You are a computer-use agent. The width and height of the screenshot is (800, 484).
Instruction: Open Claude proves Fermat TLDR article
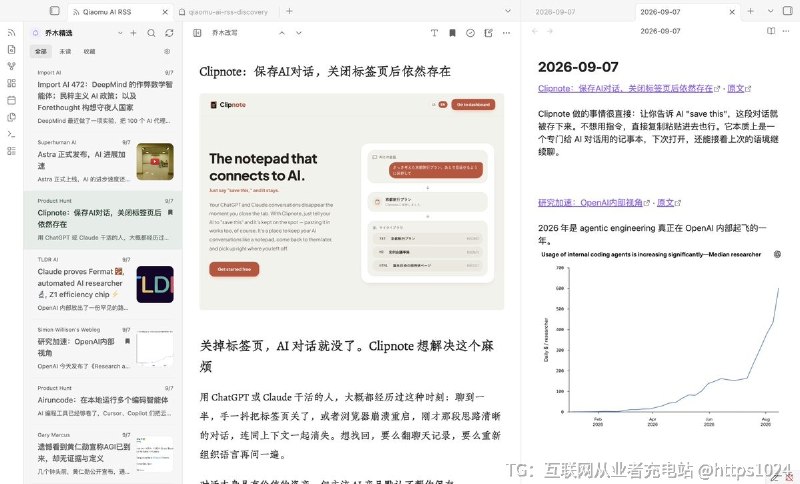tap(103, 284)
